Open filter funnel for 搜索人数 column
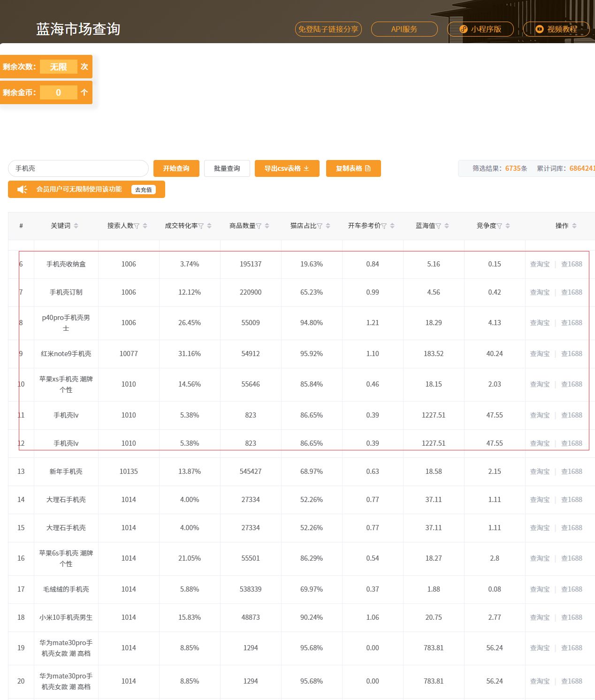595x700 pixels. [x=137, y=226]
